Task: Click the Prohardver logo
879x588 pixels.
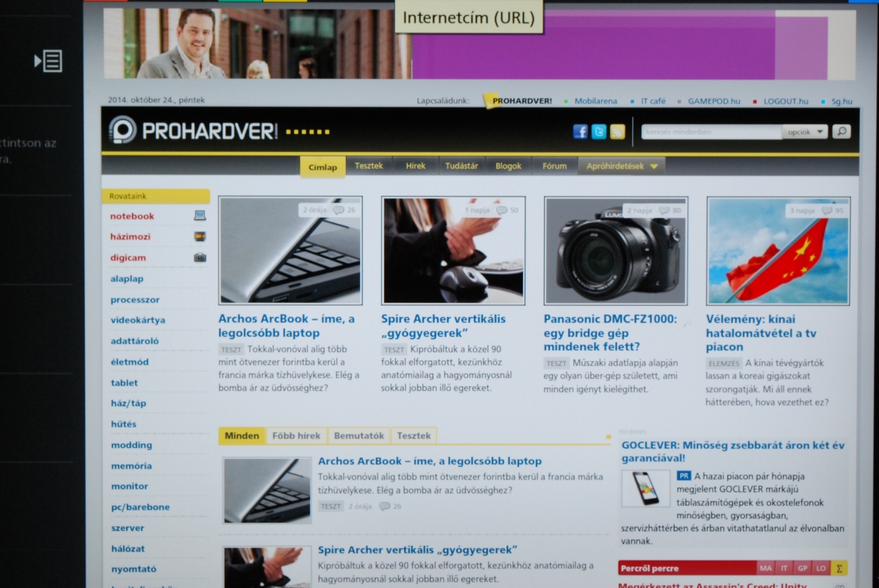Action: [x=193, y=131]
